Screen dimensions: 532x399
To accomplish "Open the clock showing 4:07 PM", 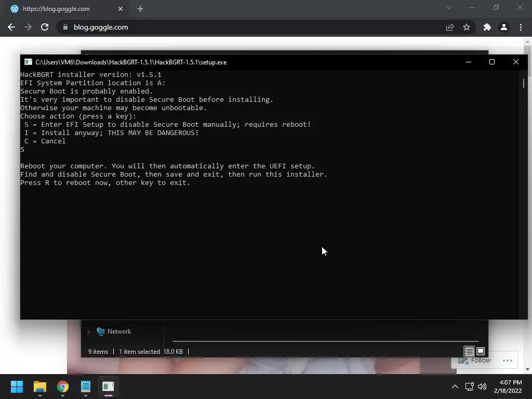I will [x=508, y=387].
